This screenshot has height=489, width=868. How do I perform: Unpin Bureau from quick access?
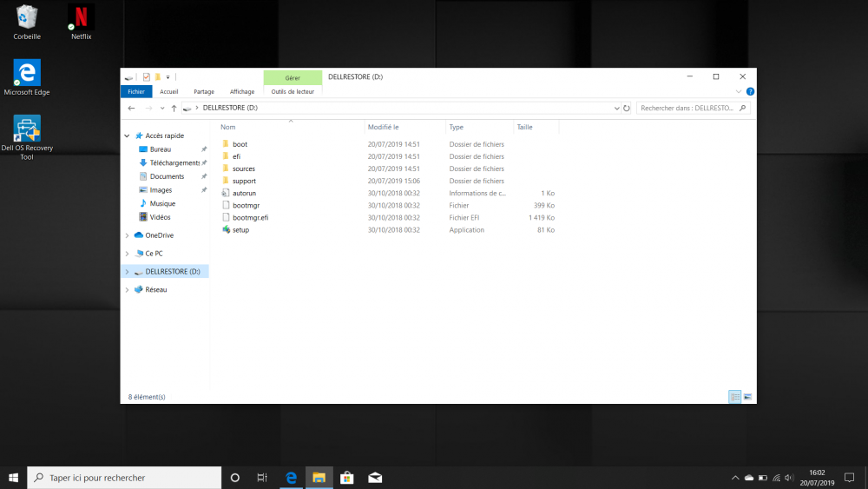pyautogui.click(x=204, y=149)
